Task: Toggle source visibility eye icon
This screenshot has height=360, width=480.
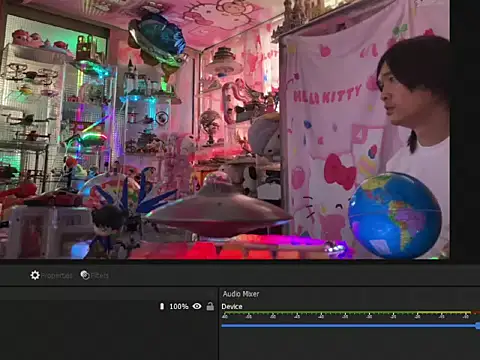Action: pos(197,306)
